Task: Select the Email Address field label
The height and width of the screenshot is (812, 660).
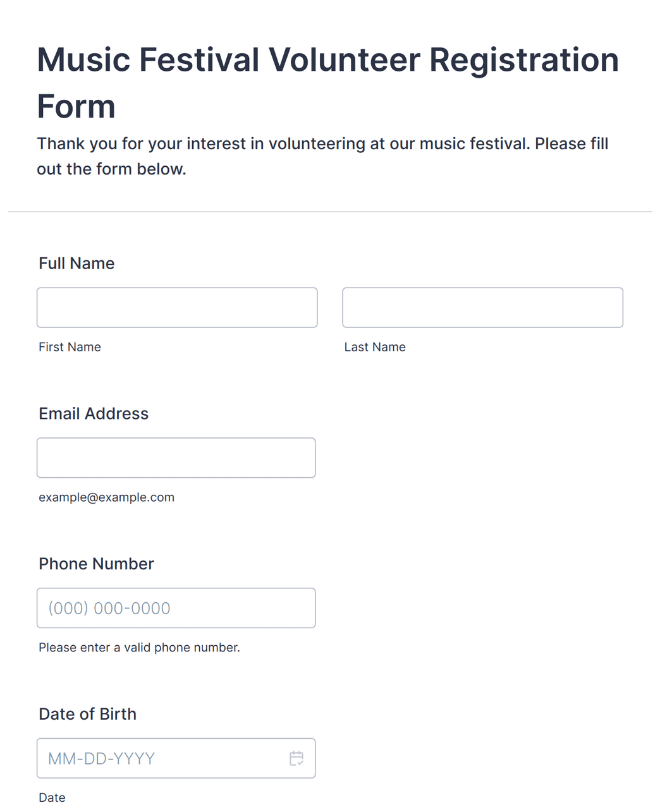Action: (x=94, y=414)
